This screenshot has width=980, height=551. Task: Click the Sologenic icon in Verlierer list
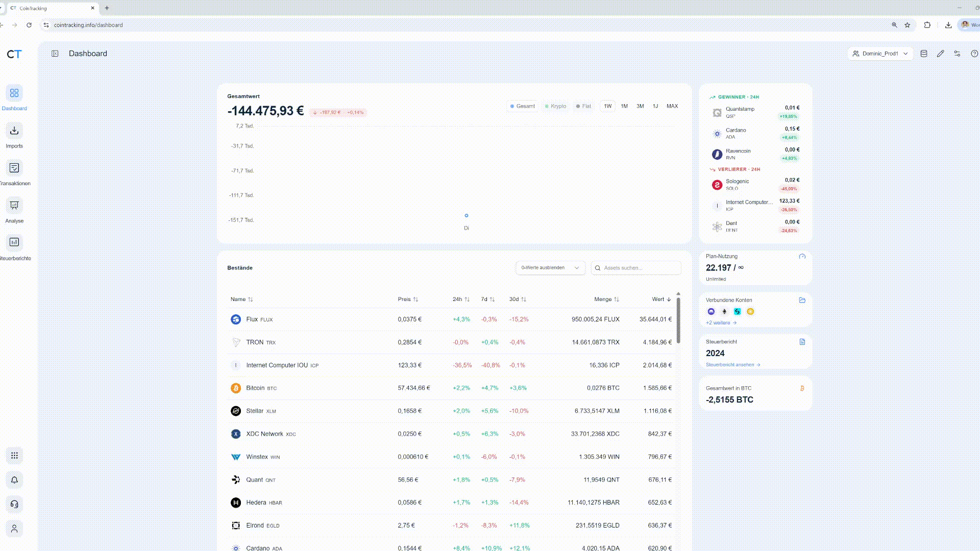point(717,185)
